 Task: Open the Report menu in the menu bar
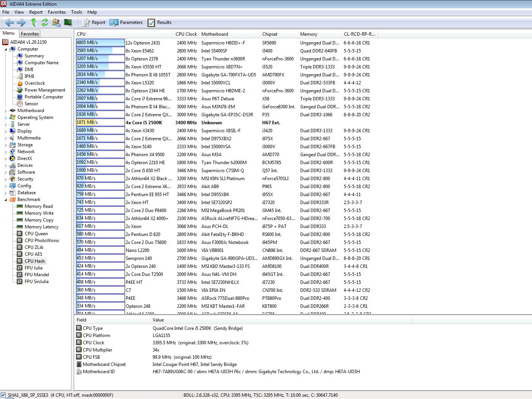coord(36,12)
